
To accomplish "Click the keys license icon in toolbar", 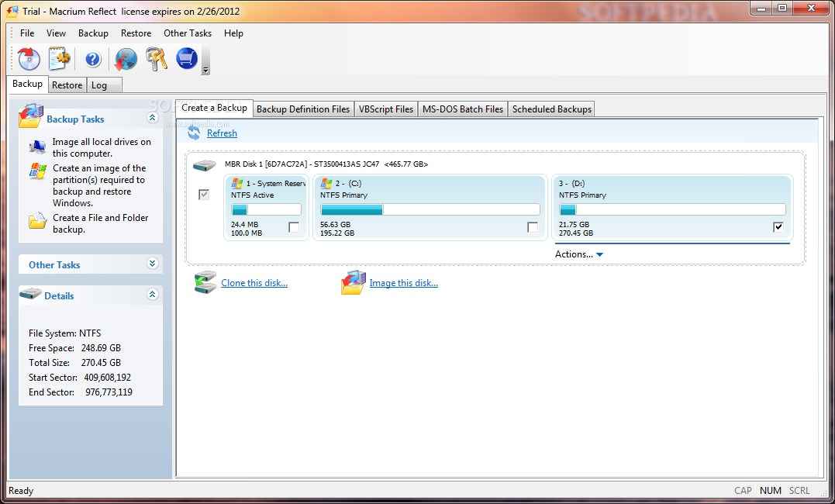I will click(x=156, y=59).
